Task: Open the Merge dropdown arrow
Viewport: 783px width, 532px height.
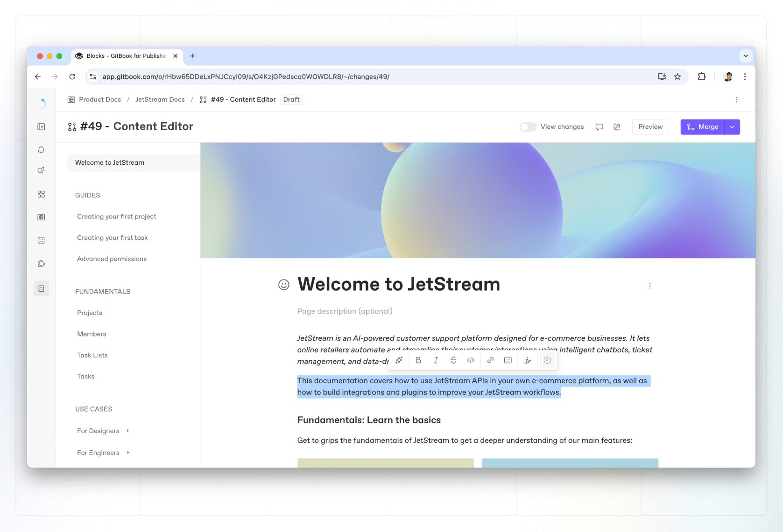Action: (x=732, y=127)
